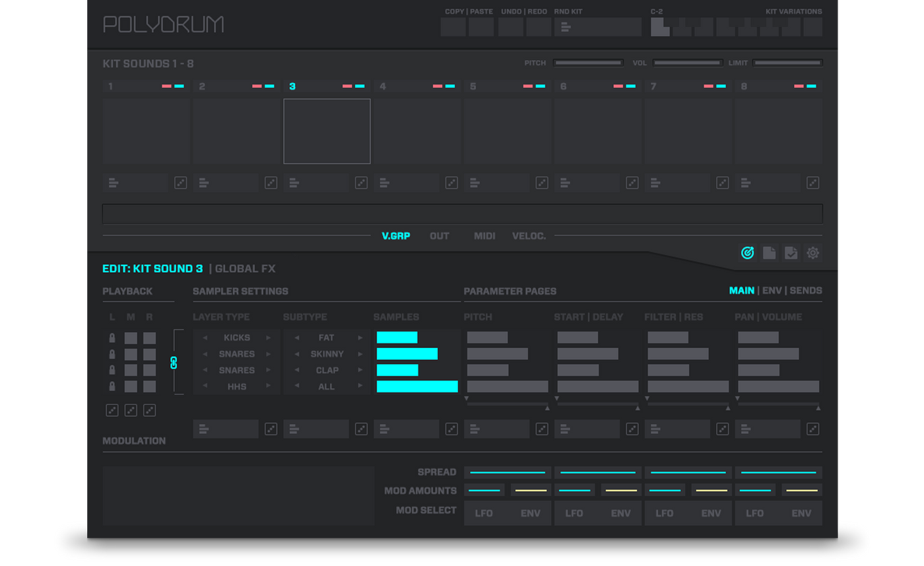Click the lock icon in the HHS row
924x566 pixels.
click(112, 386)
